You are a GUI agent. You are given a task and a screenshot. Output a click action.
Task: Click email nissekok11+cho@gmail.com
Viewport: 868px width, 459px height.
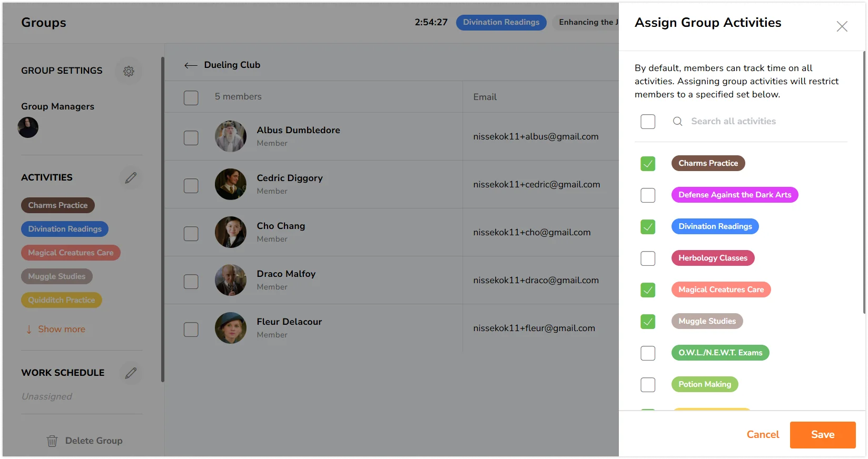(532, 233)
